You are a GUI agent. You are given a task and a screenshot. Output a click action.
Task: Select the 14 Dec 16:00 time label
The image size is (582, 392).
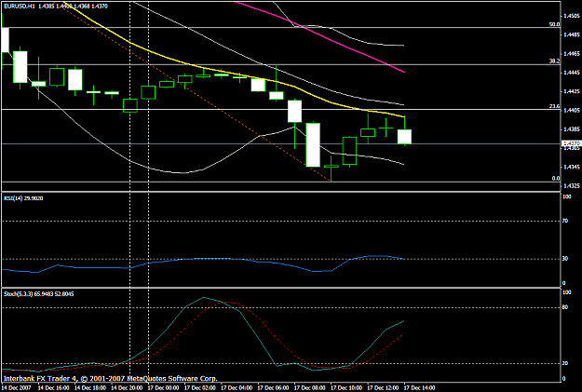53,388
